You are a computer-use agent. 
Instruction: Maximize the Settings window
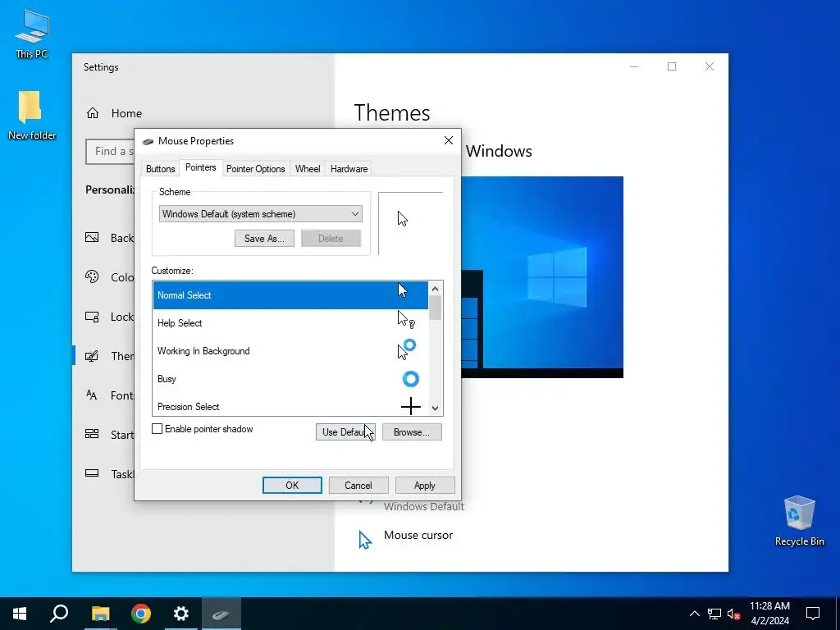(672, 66)
